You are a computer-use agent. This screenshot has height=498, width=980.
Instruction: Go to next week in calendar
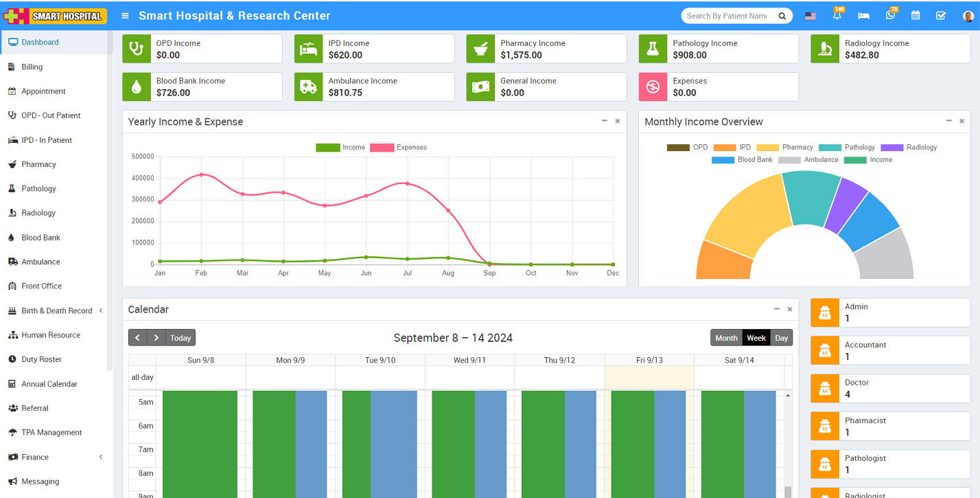click(156, 338)
